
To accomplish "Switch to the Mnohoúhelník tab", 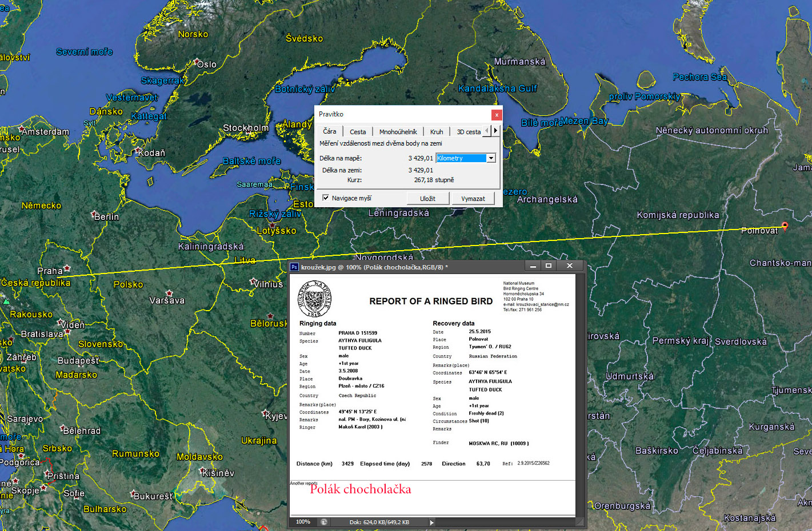I will tap(398, 132).
